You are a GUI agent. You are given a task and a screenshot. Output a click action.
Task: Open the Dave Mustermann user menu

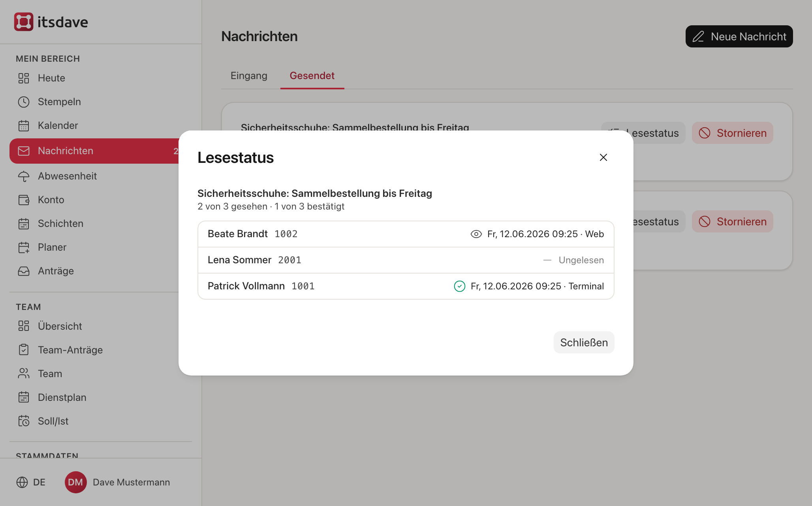click(117, 482)
